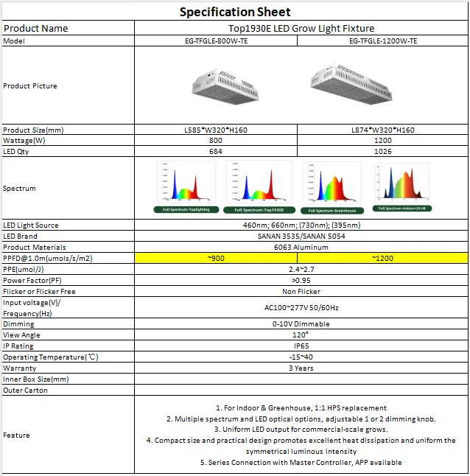Click the 3 Years warranty value
Image resolution: width=470 pixels, height=476 pixels.
pyautogui.click(x=301, y=368)
